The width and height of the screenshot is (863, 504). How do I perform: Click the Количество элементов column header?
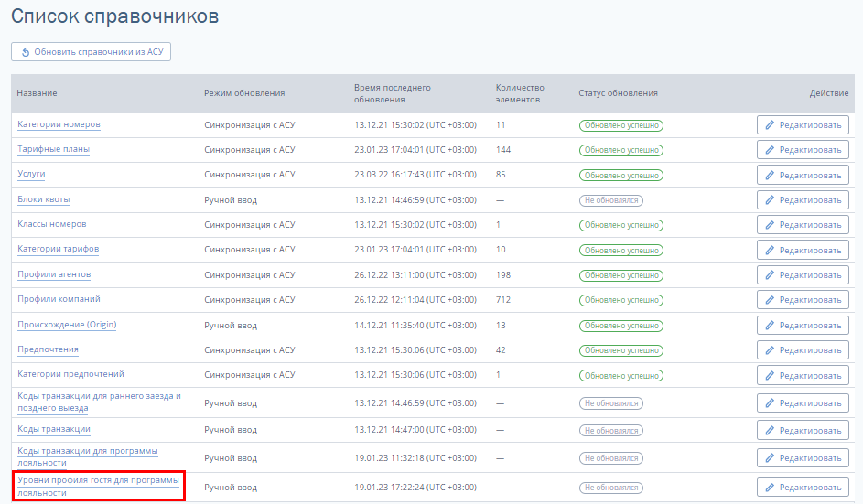[x=520, y=93]
